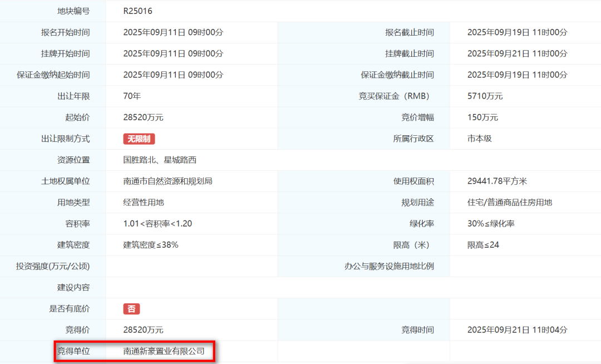Click the 保证金缴纳起始时间 date value
Image resolution: width=601 pixels, height=364 pixels.
tap(173, 75)
